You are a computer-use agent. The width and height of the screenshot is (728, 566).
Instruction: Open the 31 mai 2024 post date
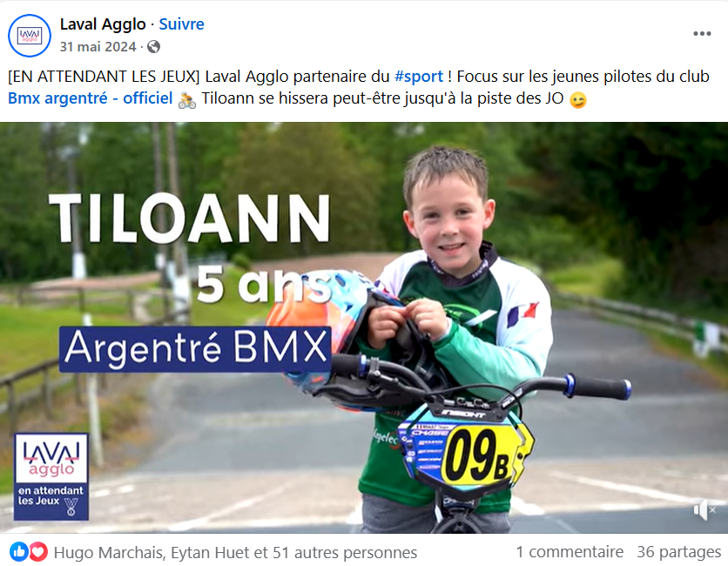(x=98, y=47)
